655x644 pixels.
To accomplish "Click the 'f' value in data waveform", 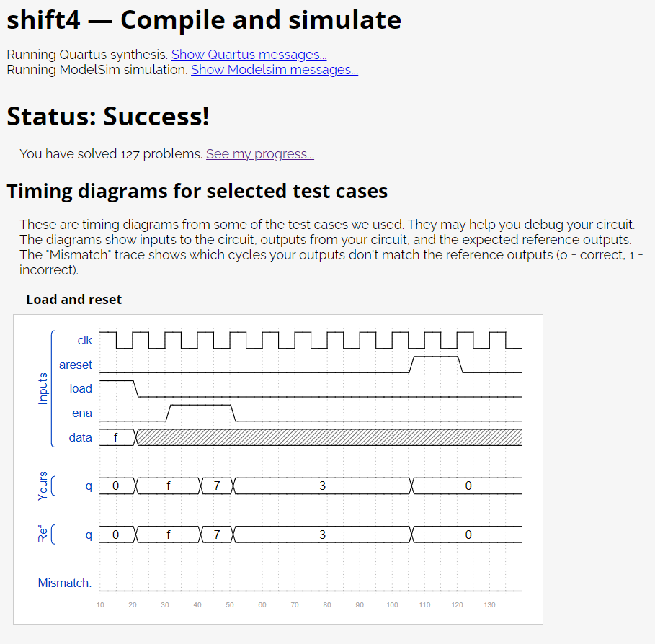I will pyautogui.click(x=116, y=437).
